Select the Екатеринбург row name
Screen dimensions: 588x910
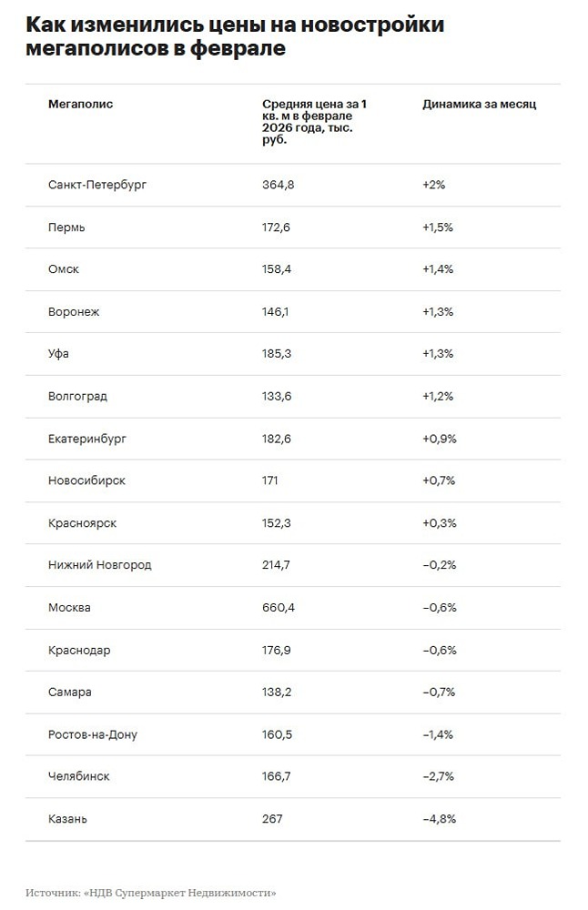pos(87,439)
